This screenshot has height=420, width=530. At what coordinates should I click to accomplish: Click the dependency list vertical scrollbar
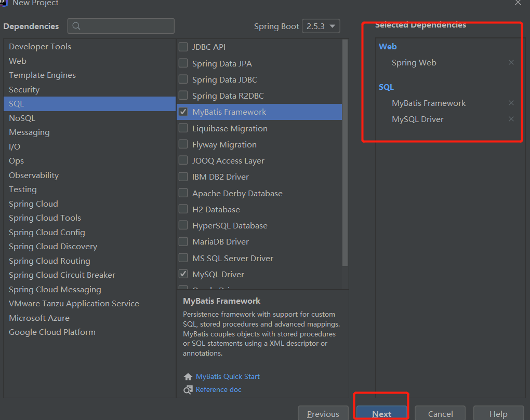(345, 153)
